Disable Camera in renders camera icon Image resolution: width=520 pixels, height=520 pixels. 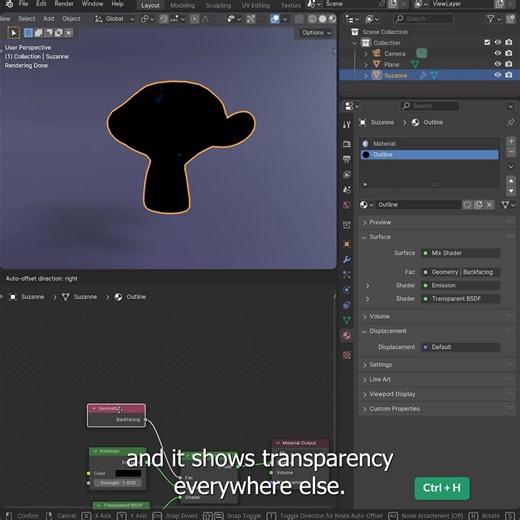[509, 53]
